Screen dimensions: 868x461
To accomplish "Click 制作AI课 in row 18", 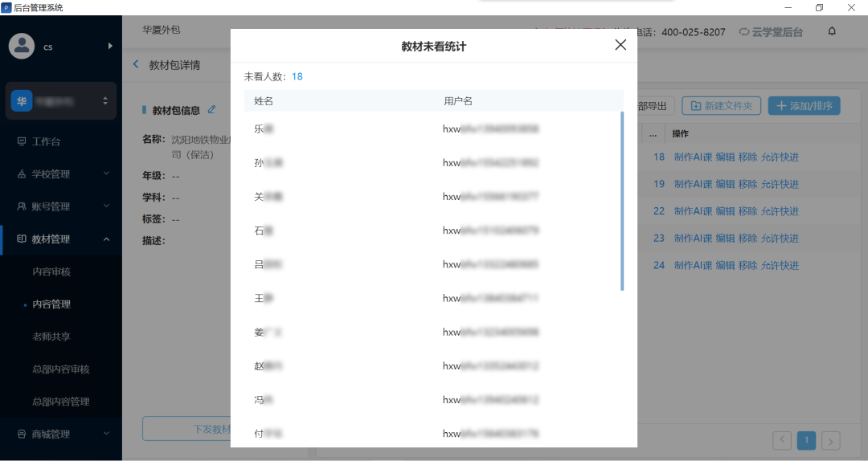I will 693,157.
